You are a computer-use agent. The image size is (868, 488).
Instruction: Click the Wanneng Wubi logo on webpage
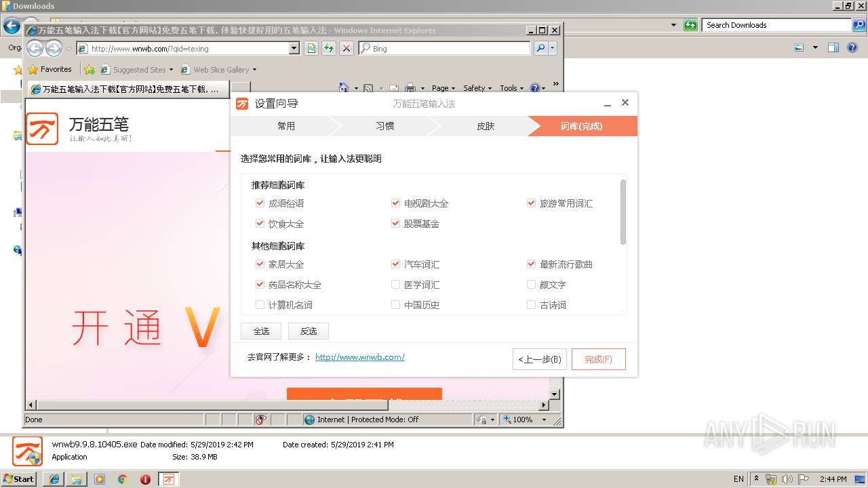42,129
